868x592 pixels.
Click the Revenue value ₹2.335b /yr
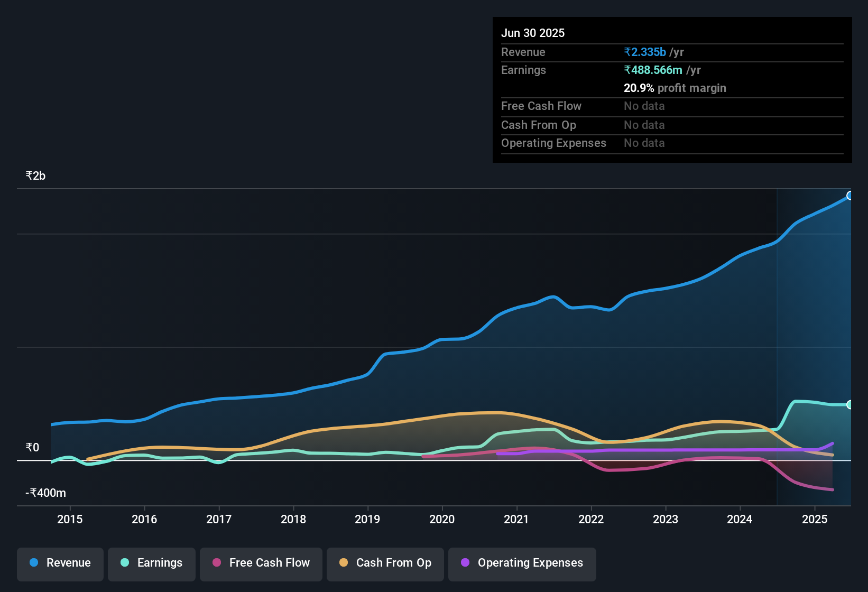(x=654, y=52)
